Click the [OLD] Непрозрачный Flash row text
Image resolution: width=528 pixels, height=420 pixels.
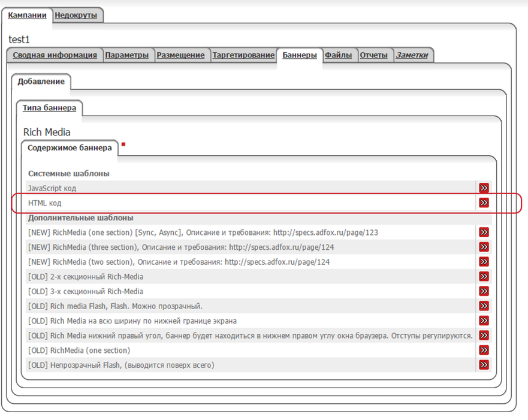(121, 365)
